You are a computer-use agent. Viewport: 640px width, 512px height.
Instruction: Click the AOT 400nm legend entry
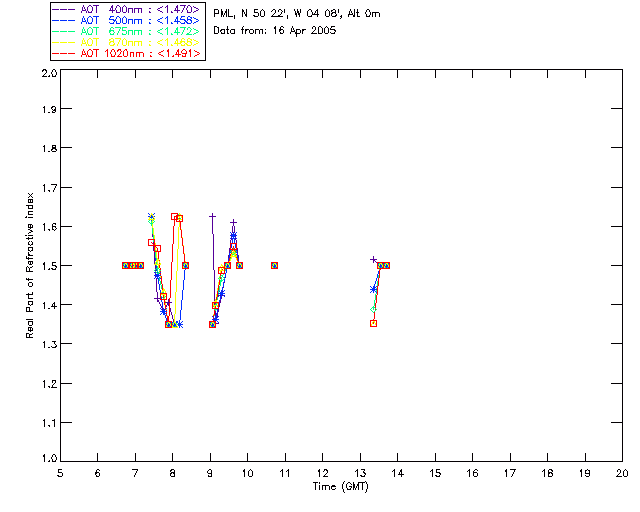pos(126,9)
